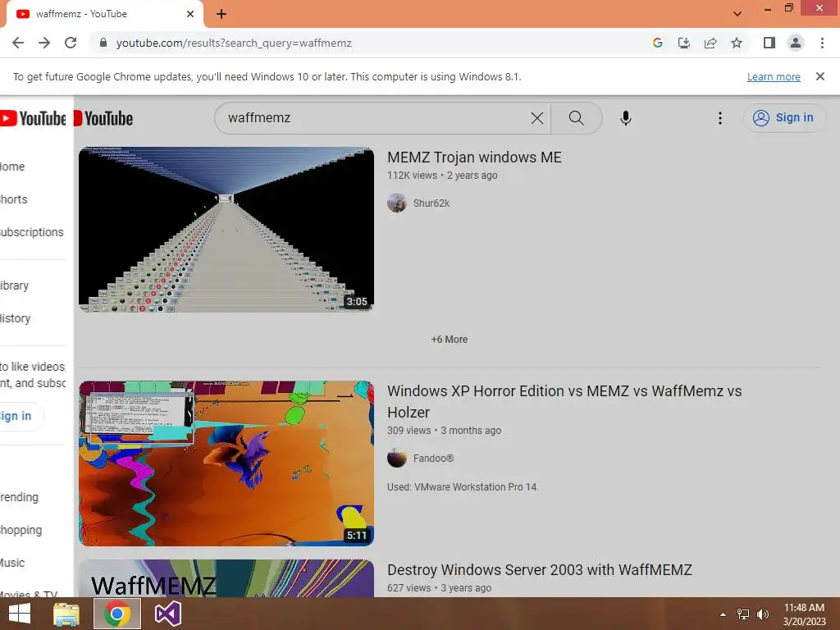840x630 pixels.
Task: Share this page using the share icon
Action: coord(710,43)
